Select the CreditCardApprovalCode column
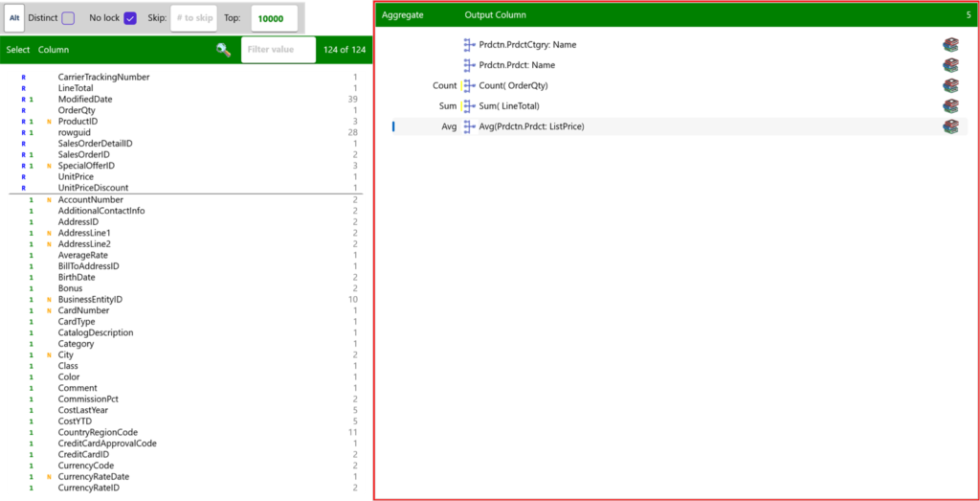This screenshot has width=980, height=501. click(107, 444)
